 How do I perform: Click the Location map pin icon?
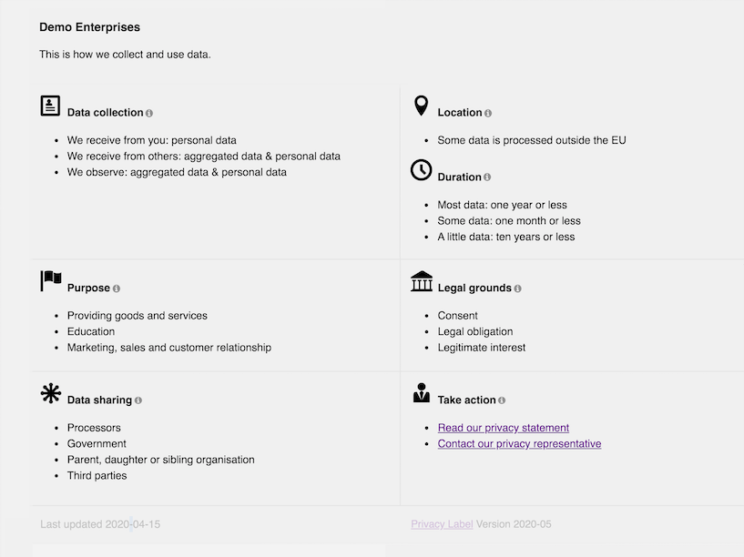(421, 106)
